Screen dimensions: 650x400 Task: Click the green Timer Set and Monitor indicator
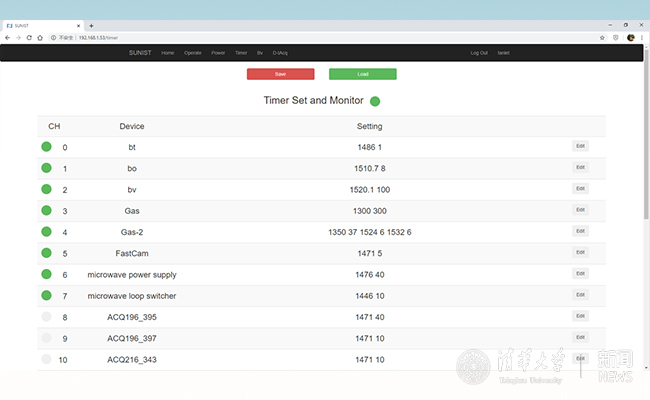tap(375, 101)
